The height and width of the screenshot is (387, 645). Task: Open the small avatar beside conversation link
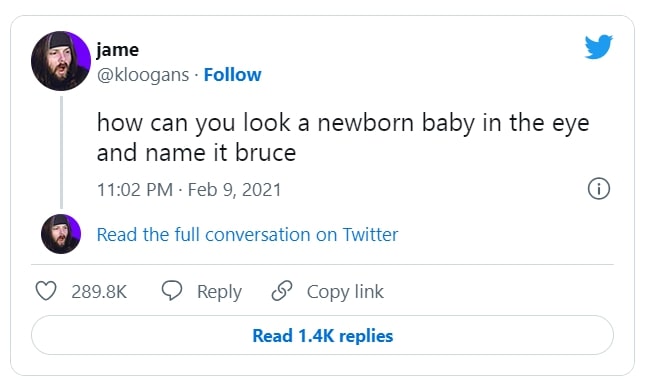pos(61,234)
